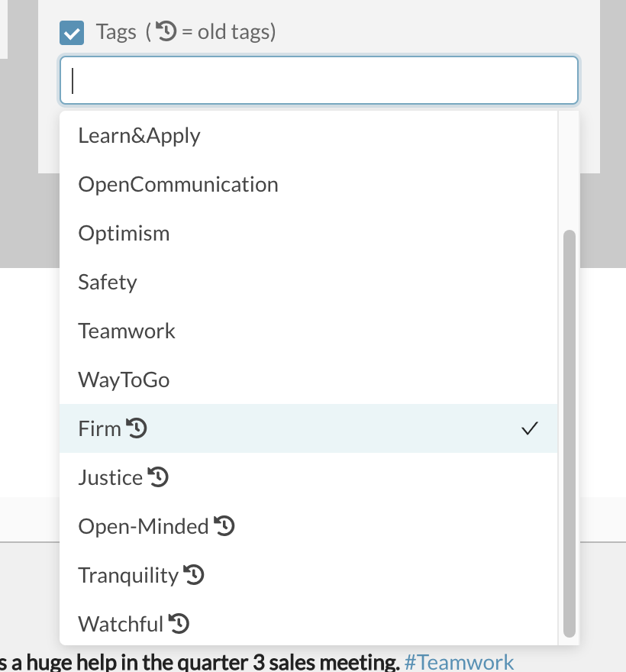Select the WayToGo tag
Viewport: 626px width, 672px height.
308,380
